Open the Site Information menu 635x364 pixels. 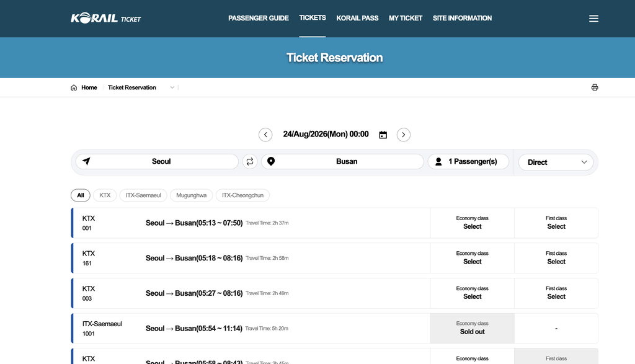462,18
